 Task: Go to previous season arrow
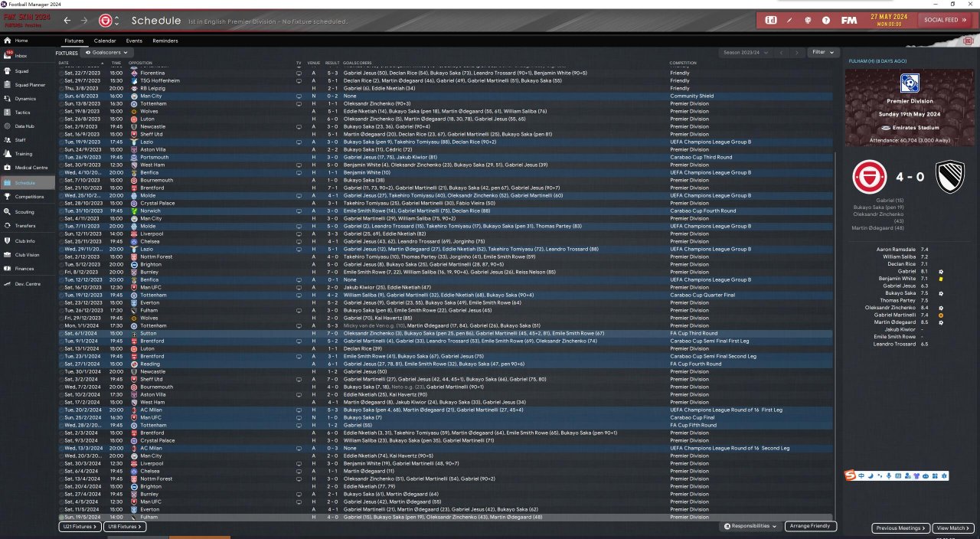click(x=781, y=52)
